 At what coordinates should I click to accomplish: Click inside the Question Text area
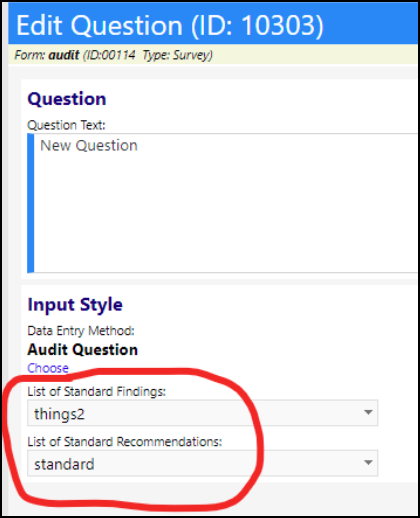pyautogui.click(x=225, y=203)
